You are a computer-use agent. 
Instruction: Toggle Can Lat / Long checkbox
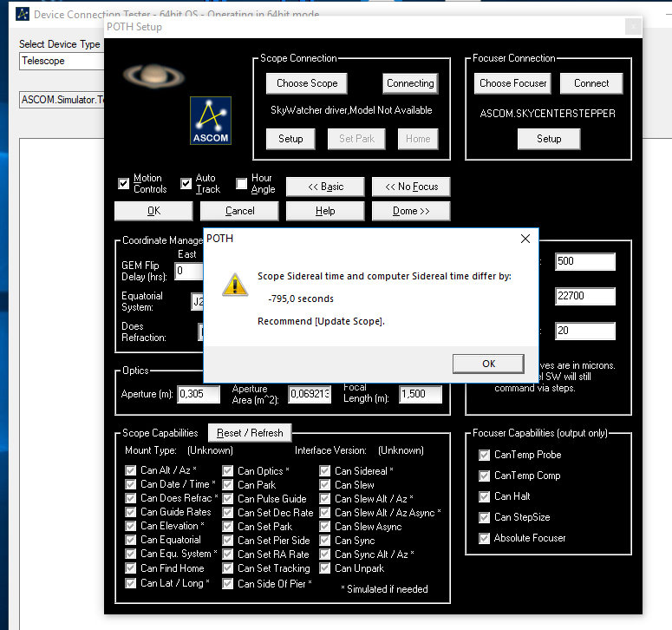[x=131, y=583]
